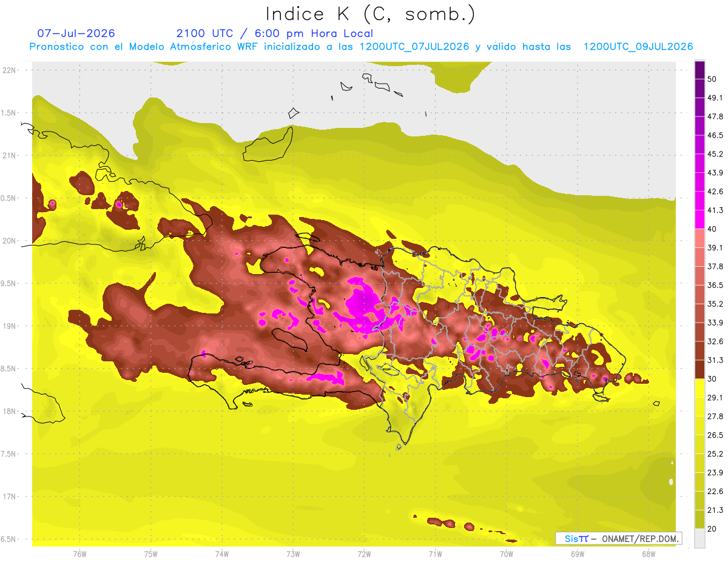
Task: Pick the dark purple swatch above legend value 50
Action: tap(699, 69)
